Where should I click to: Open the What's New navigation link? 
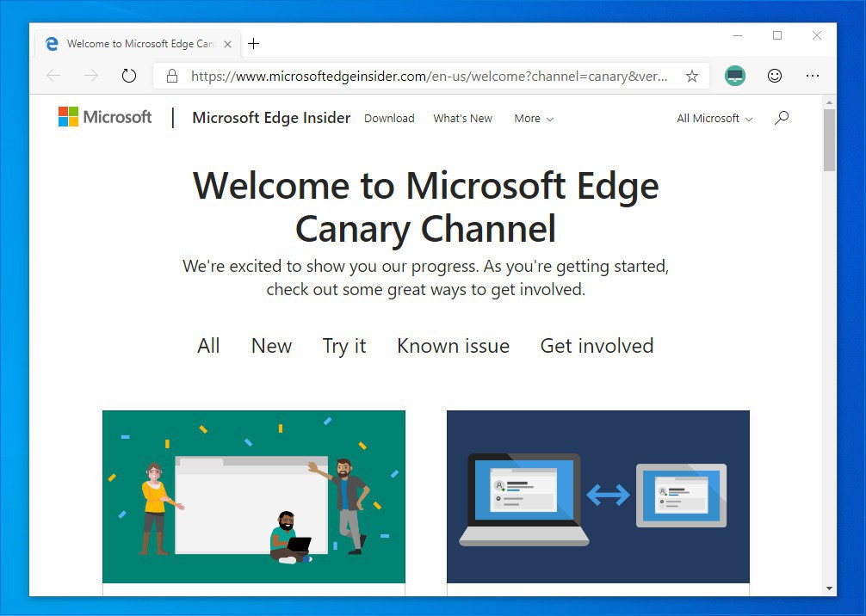462,118
